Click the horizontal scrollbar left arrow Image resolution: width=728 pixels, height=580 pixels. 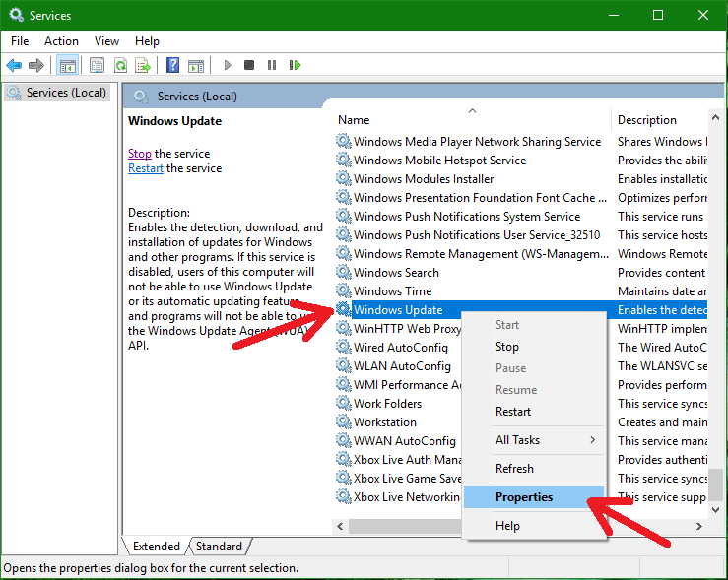(340, 526)
